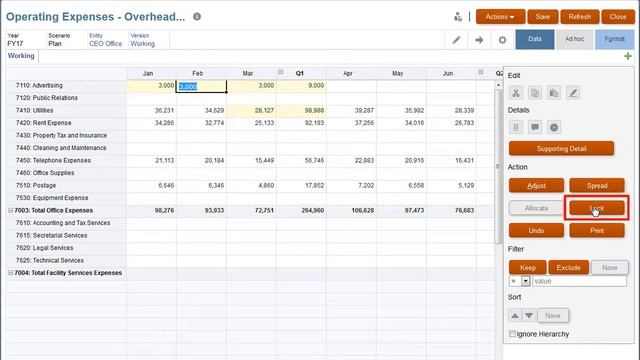Open the attachments icon under Details
The height and width of the screenshot is (360, 640).
coord(516,127)
